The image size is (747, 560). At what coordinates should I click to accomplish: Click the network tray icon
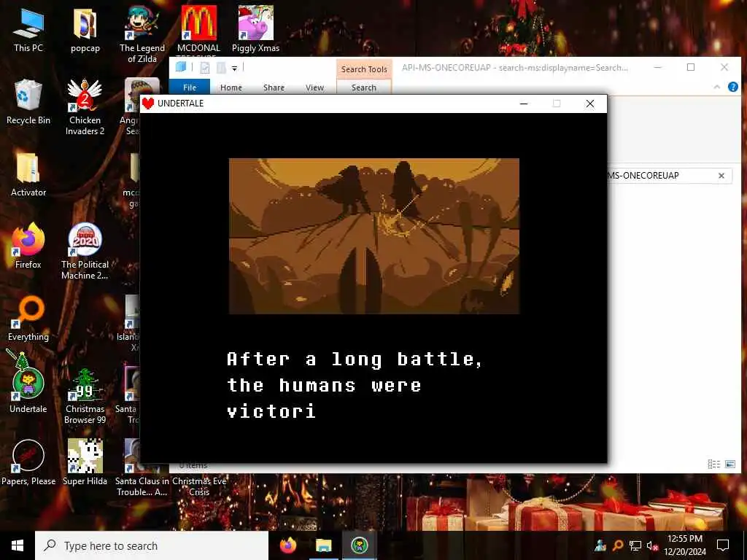(x=635, y=545)
